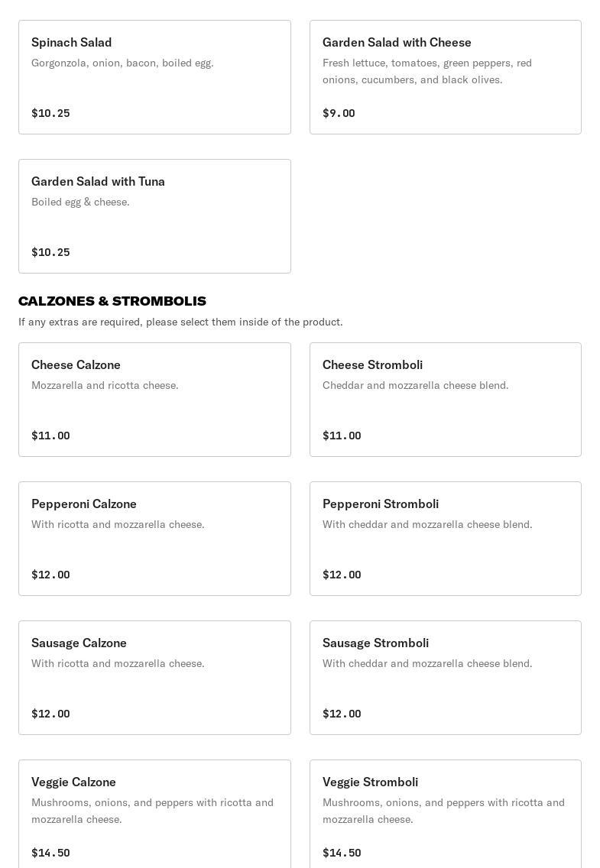Open the Cheese Calzone product card
The width and height of the screenshot is (600, 868).
tap(154, 400)
